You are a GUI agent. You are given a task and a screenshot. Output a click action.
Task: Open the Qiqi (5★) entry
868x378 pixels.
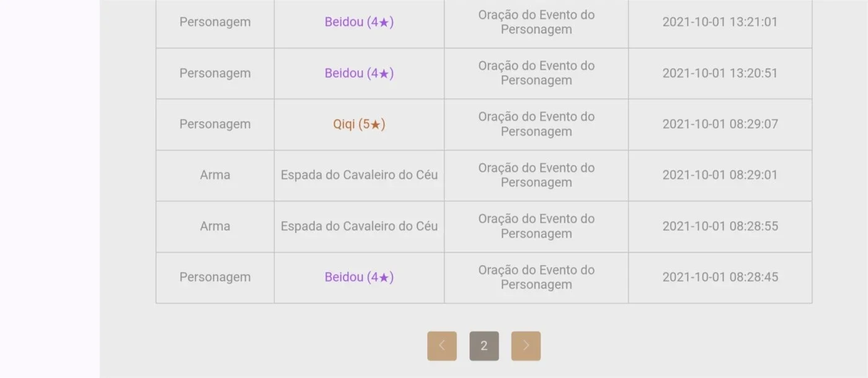(x=359, y=124)
